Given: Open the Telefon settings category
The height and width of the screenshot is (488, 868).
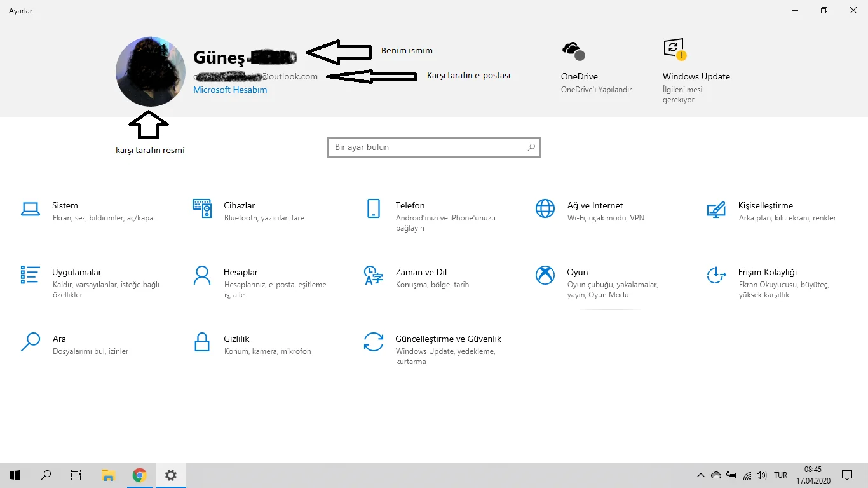Looking at the screenshot, I should (431, 216).
